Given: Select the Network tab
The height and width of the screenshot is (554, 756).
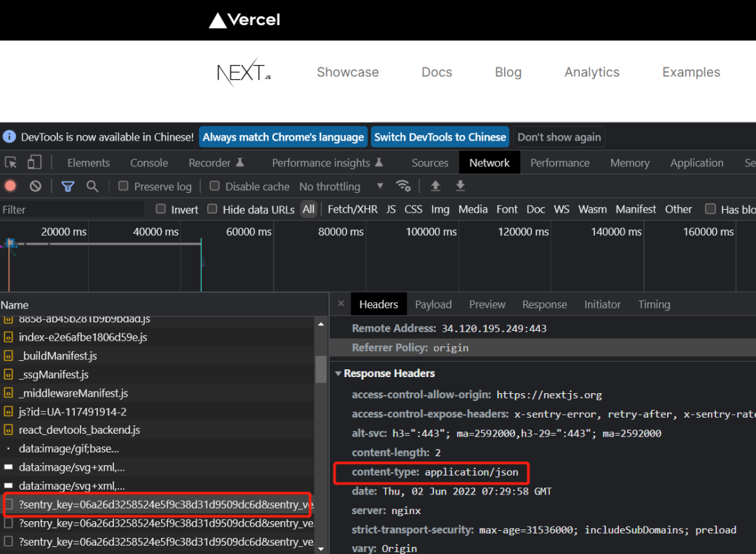Looking at the screenshot, I should point(489,163).
